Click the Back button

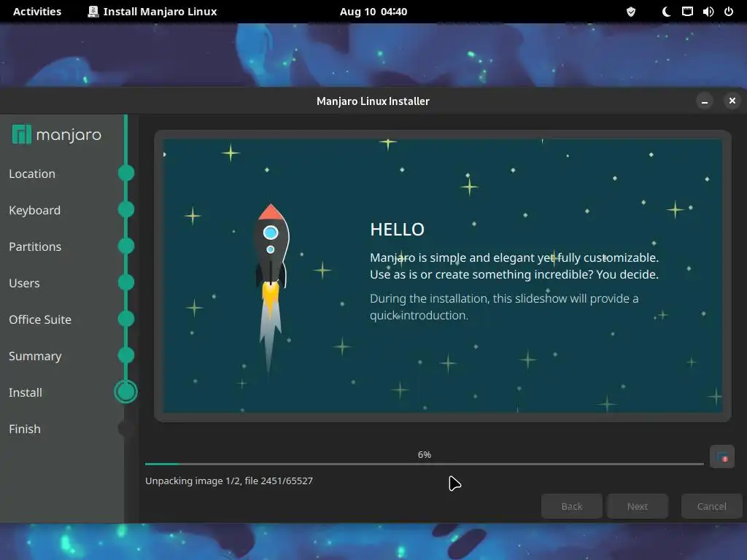pyautogui.click(x=572, y=506)
